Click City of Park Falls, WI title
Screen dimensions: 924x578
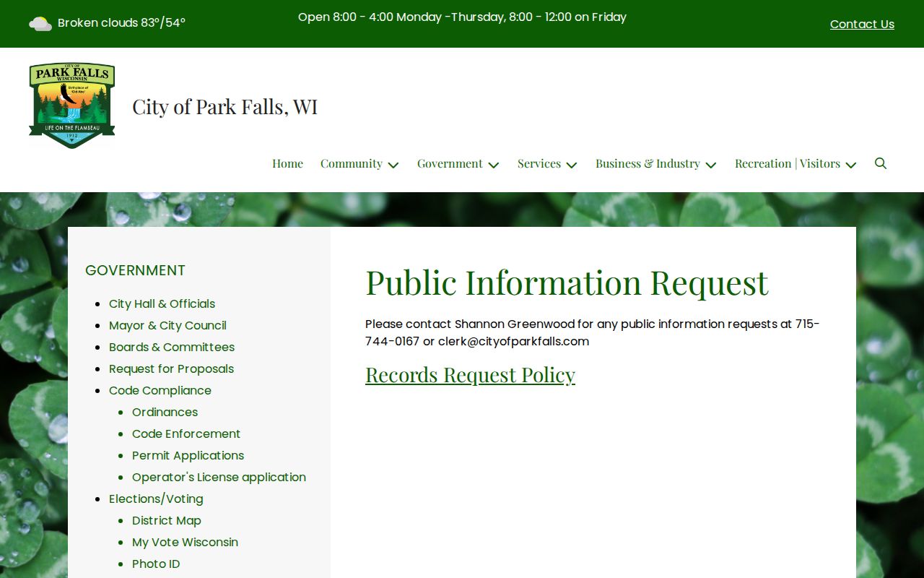225,106
